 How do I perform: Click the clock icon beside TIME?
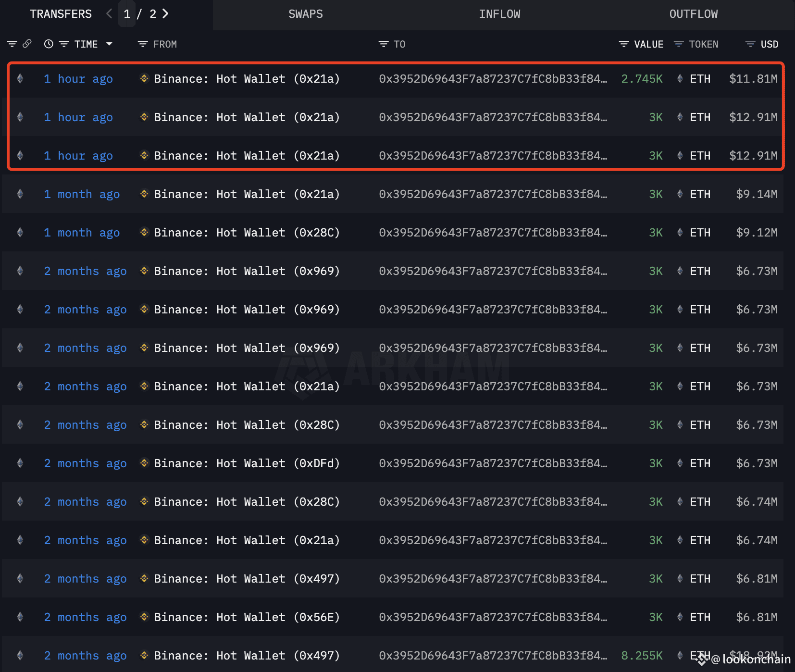tap(49, 44)
